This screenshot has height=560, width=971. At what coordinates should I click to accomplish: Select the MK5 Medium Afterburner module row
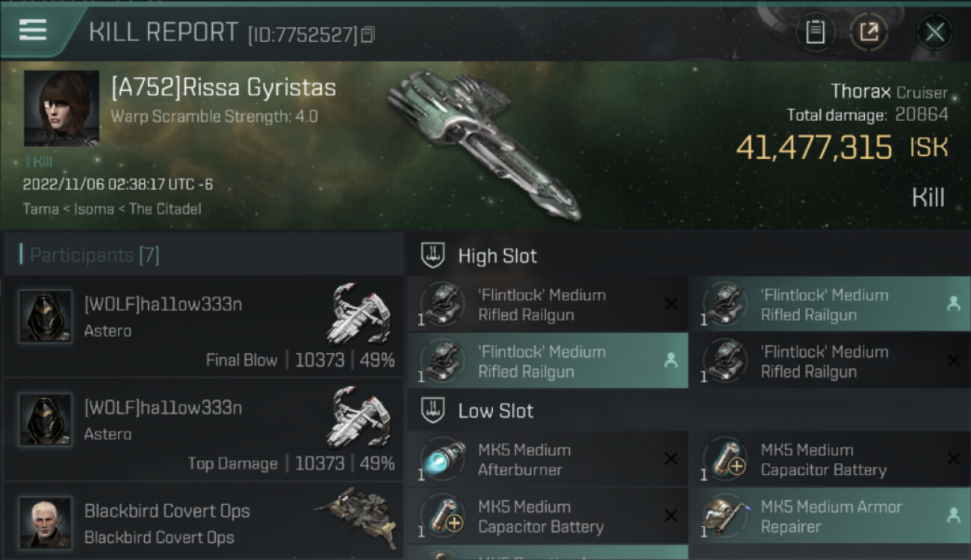click(547, 459)
